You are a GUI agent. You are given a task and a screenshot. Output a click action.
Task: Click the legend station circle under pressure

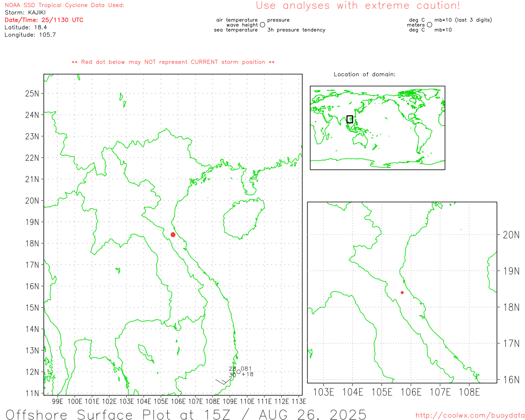click(262, 25)
